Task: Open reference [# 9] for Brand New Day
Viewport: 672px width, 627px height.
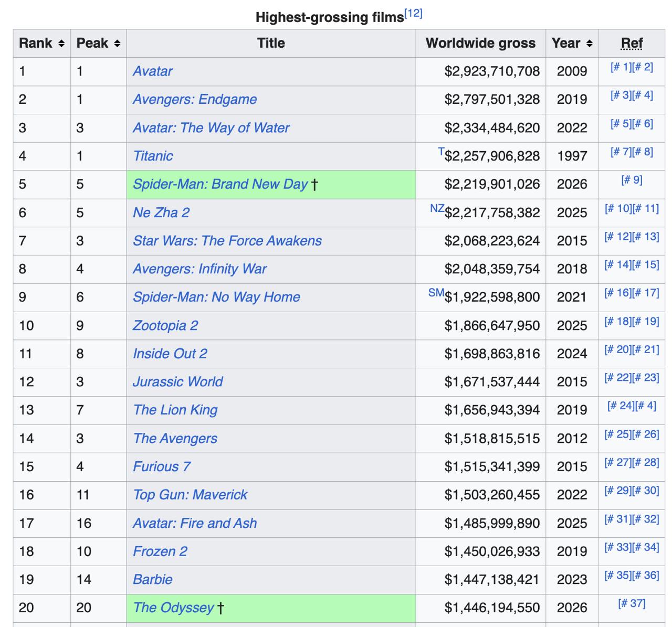Action: (632, 180)
